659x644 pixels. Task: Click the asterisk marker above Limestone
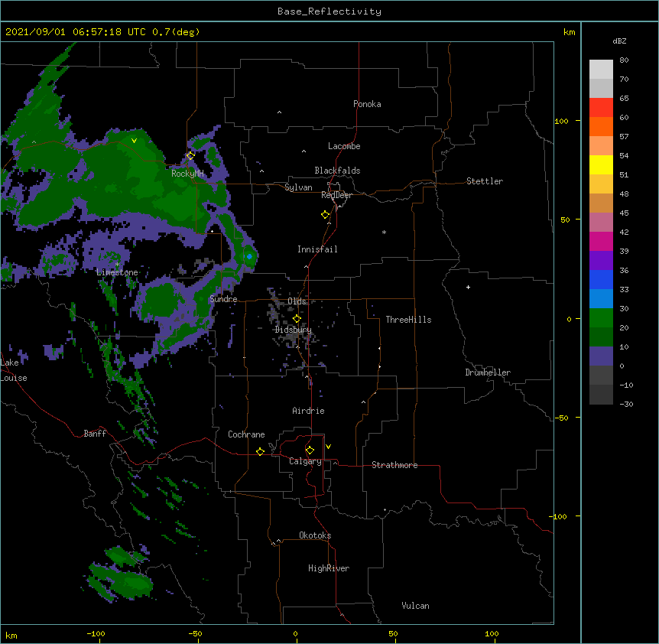click(x=117, y=265)
